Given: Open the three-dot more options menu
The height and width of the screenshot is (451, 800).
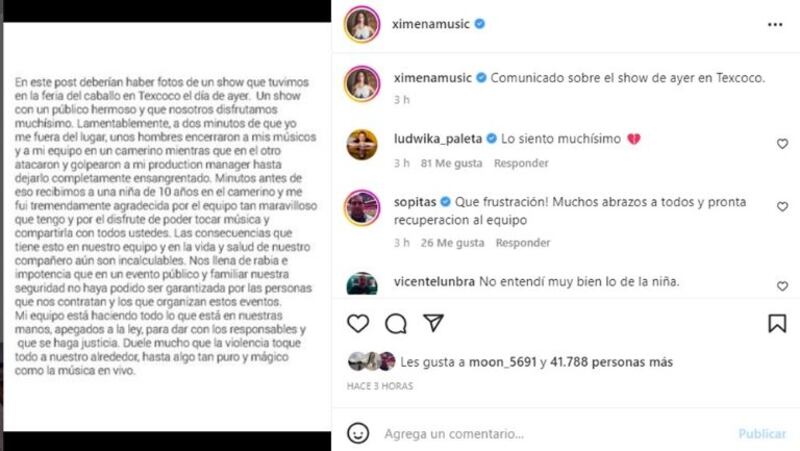Looking at the screenshot, I should (x=775, y=24).
